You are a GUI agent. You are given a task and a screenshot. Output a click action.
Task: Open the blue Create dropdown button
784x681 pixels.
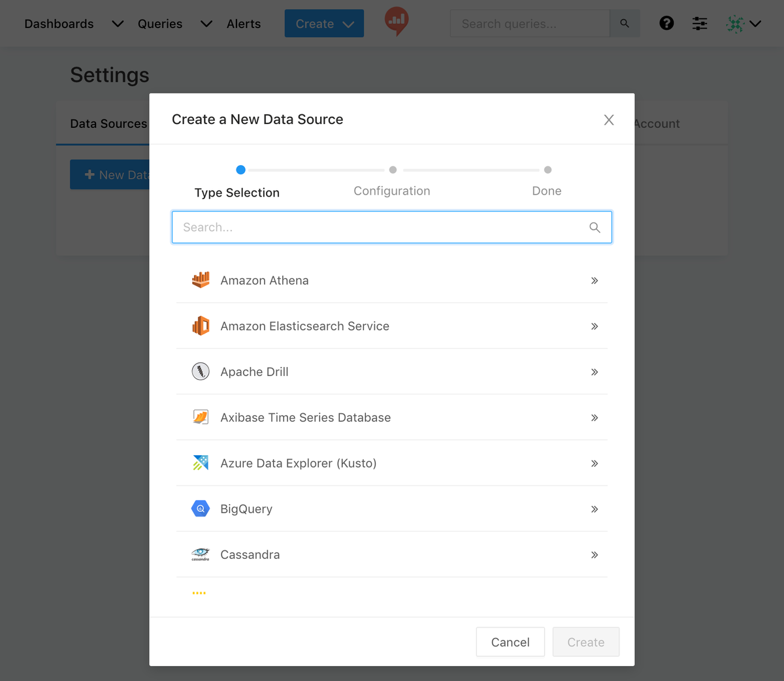pyautogui.click(x=324, y=24)
